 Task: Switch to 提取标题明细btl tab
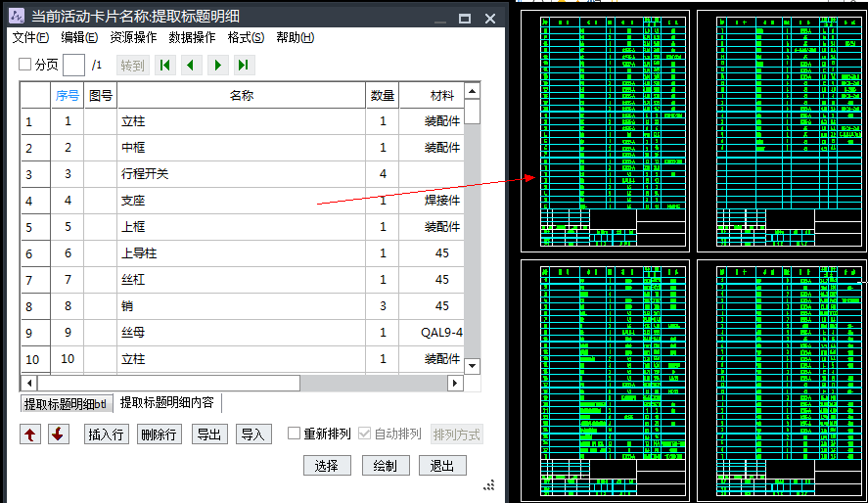point(66,404)
